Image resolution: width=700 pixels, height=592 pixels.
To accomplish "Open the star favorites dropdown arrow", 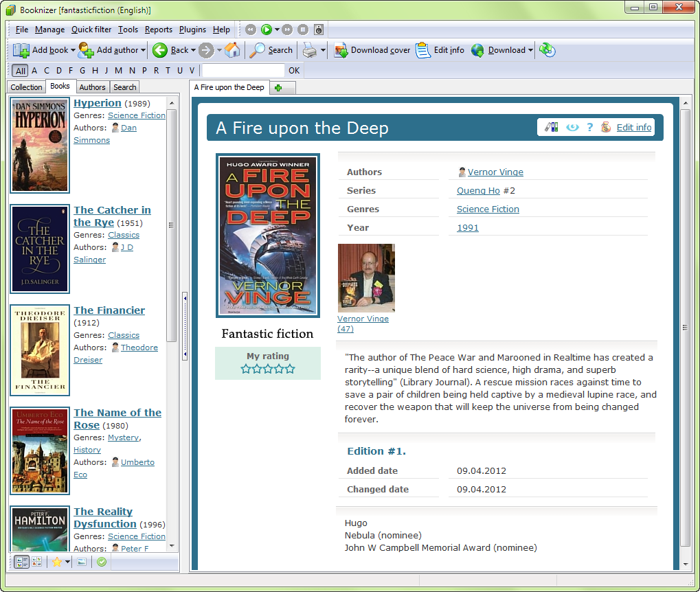I will tap(67, 562).
